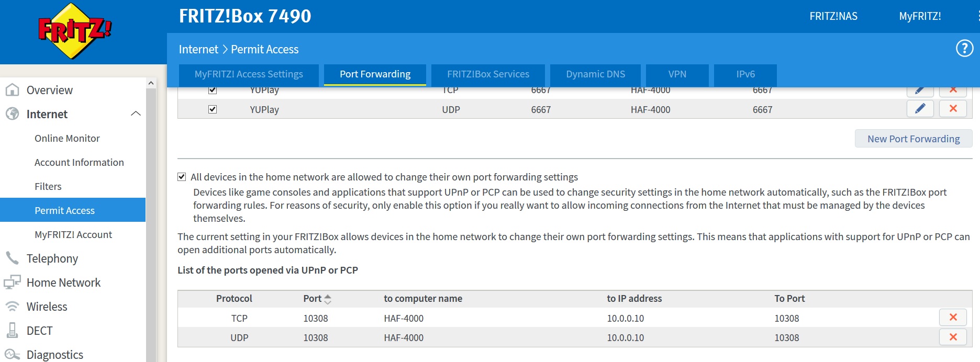Click the FRITZ! logo

(x=75, y=31)
